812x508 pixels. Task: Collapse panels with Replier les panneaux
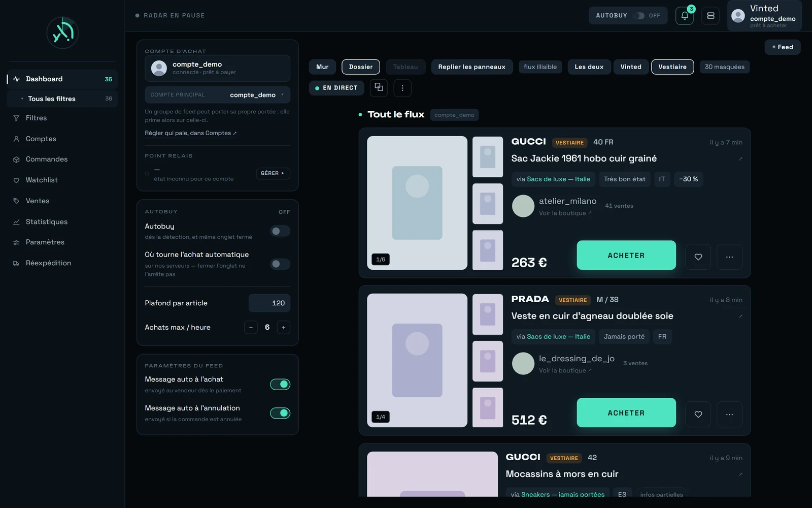[x=471, y=67]
